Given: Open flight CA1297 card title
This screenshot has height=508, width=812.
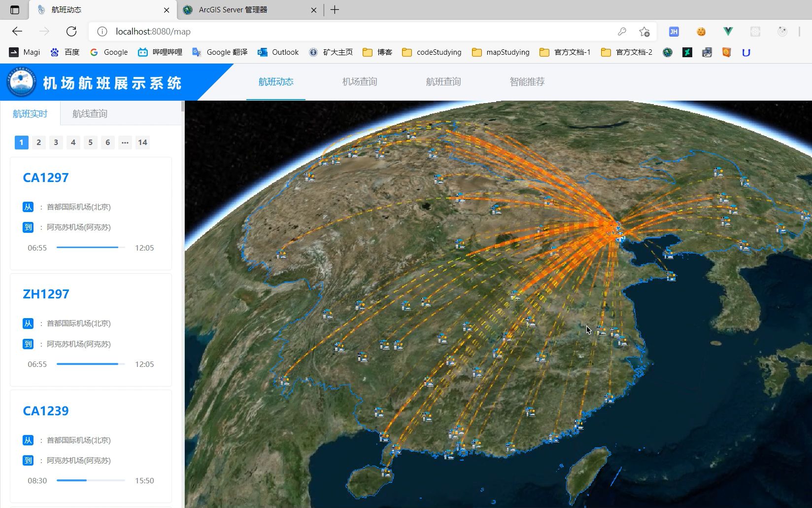Looking at the screenshot, I should pos(46,178).
